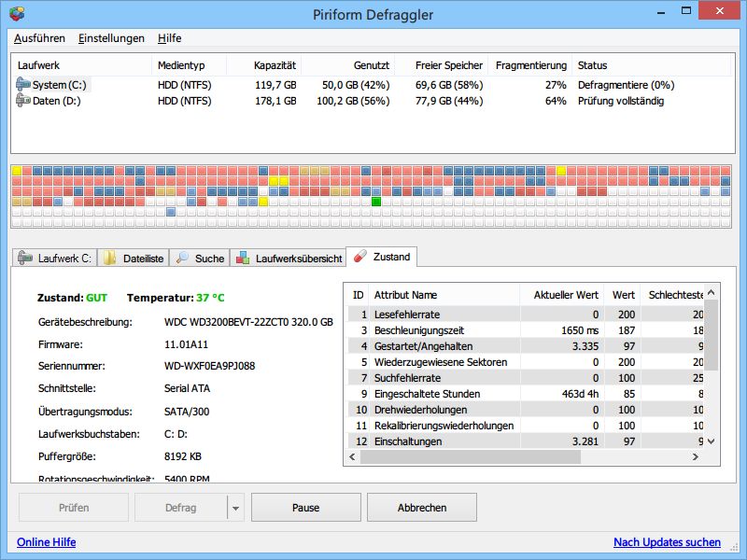Select the Gestartet/Angehalten attribute row
747x560 pixels.
[526, 346]
